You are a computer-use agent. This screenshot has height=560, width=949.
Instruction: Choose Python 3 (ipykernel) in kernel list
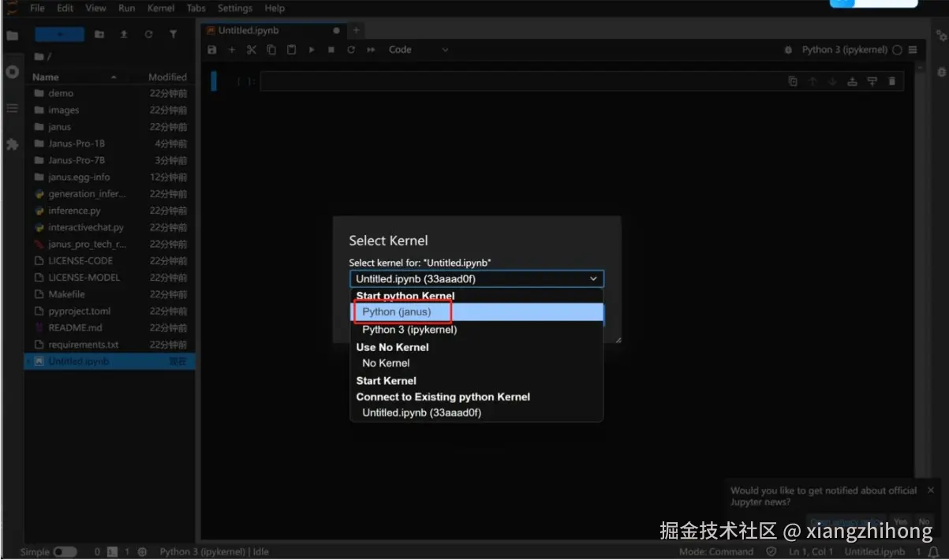click(x=476, y=330)
